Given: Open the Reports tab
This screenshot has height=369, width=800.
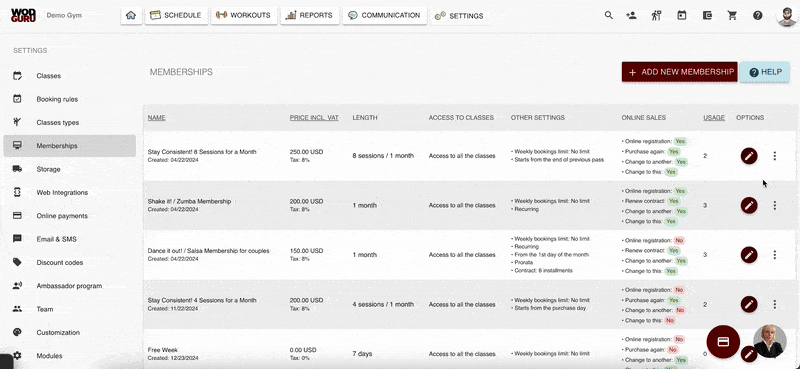Looking at the screenshot, I should tap(309, 15).
